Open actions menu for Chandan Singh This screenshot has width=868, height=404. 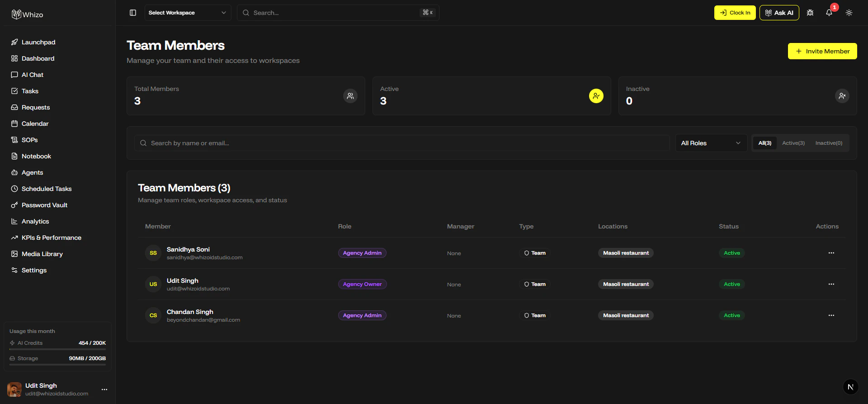click(x=831, y=315)
